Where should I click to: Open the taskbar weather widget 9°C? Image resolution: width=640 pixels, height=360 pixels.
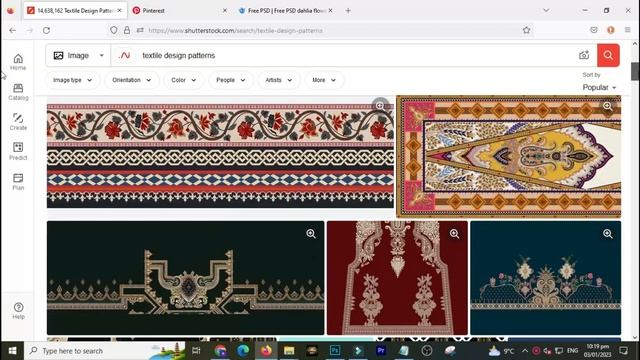point(502,351)
